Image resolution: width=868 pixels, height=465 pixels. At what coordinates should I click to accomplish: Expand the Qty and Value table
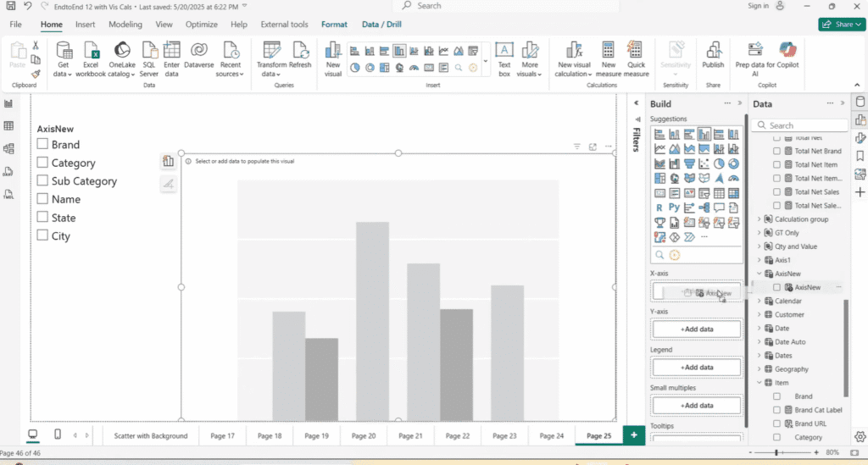[x=759, y=246]
